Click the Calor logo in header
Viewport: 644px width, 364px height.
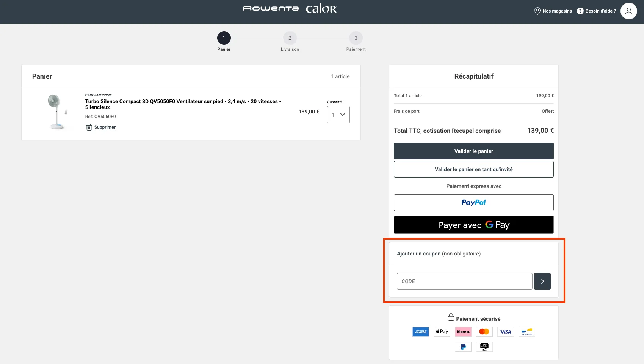click(x=321, y=8)
